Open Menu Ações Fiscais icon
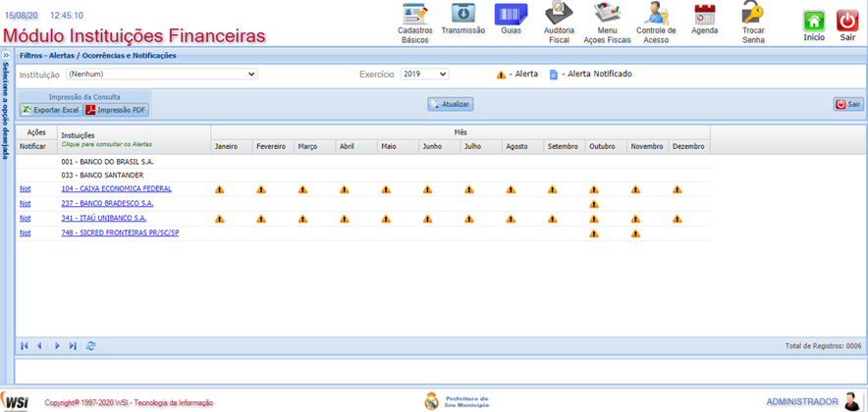The image size is (868, 412). coord(607,14)
